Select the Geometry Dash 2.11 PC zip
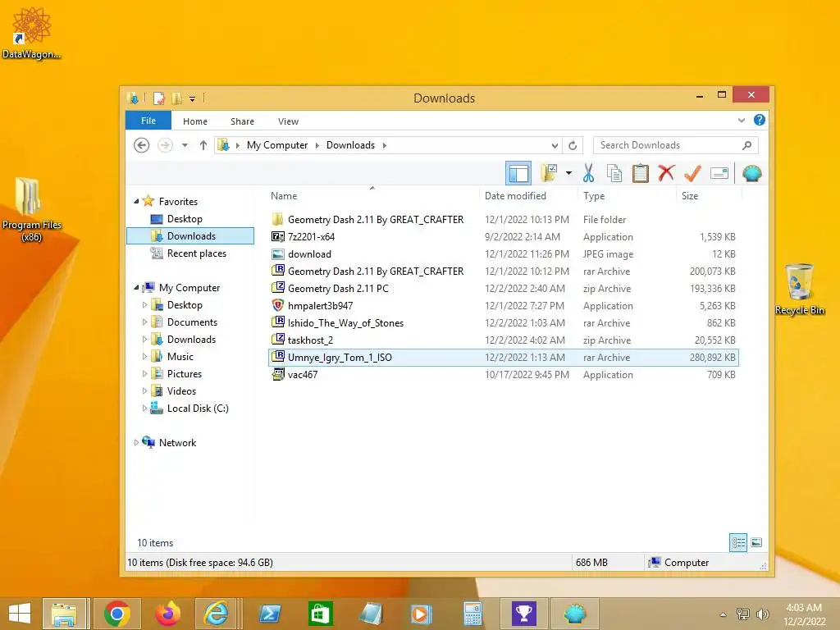840x630 pixels. pyautogui.click(x=504, y=288)
